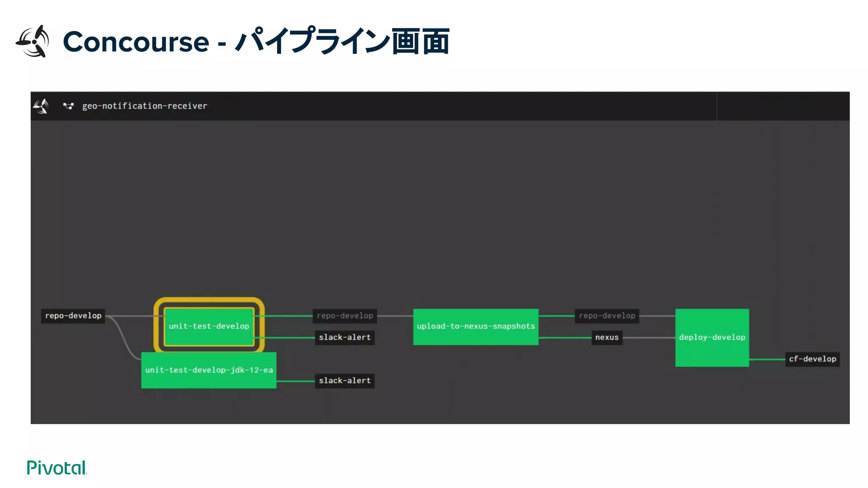The width and height of the screenshot is (868, 488).
Task: Open the upload-to-nexus-snapshots job
Action: [x=476, y=326]
